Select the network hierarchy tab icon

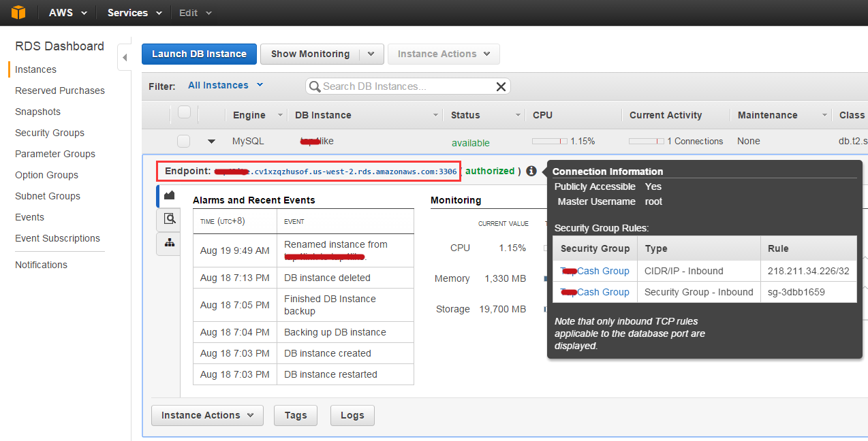(x=169, y=243)
